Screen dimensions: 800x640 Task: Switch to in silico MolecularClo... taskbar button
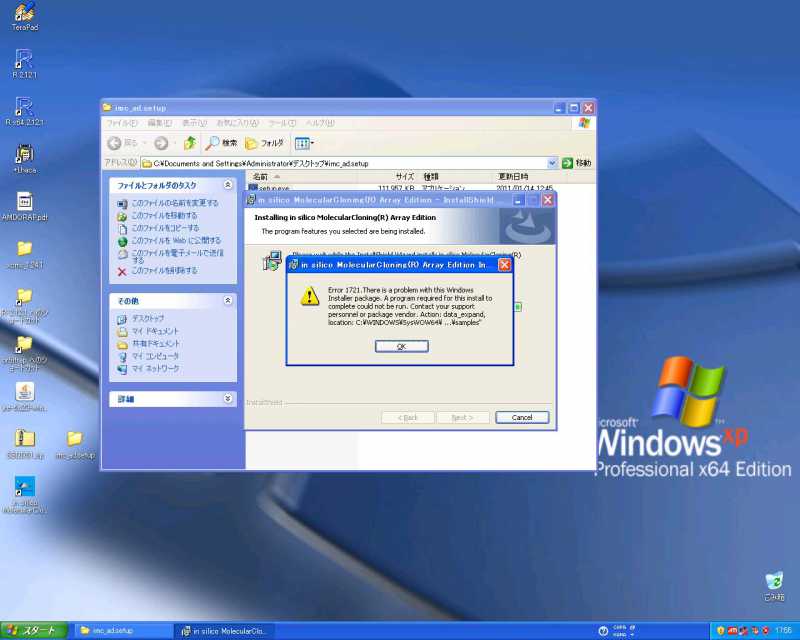tap(223, 631)
